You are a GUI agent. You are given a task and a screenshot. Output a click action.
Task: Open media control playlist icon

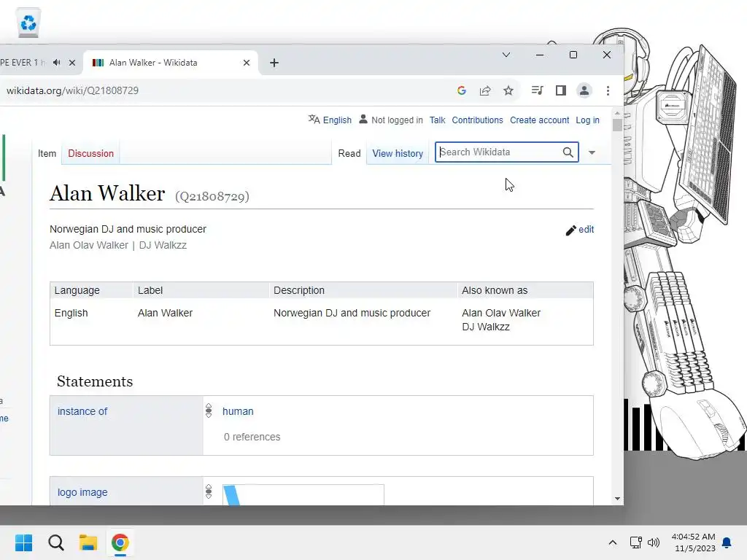pos(537,90)
